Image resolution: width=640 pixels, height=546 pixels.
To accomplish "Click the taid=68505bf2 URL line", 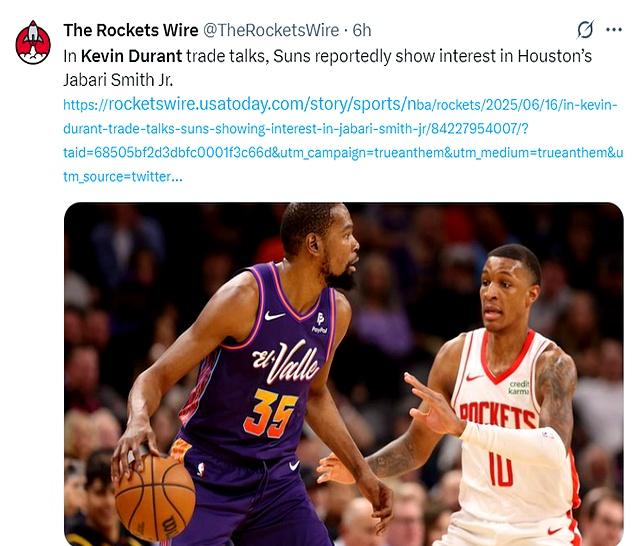I will click(343, 153).
